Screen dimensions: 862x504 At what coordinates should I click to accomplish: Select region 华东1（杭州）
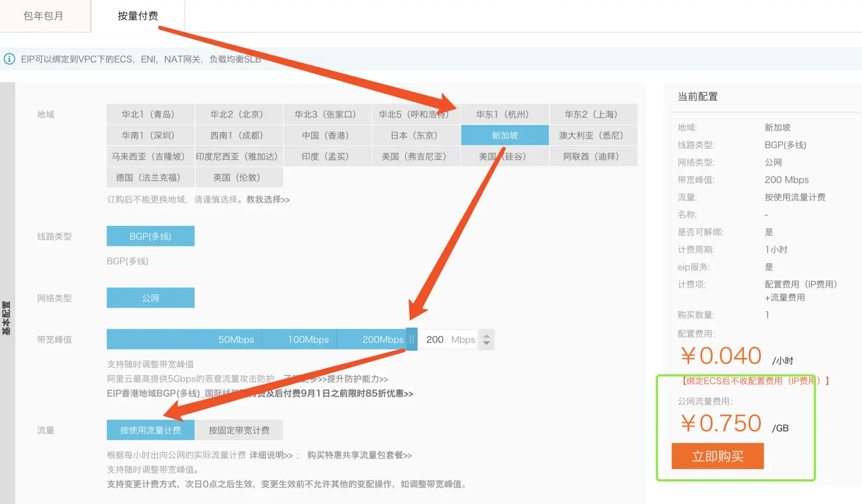(505, 114)
